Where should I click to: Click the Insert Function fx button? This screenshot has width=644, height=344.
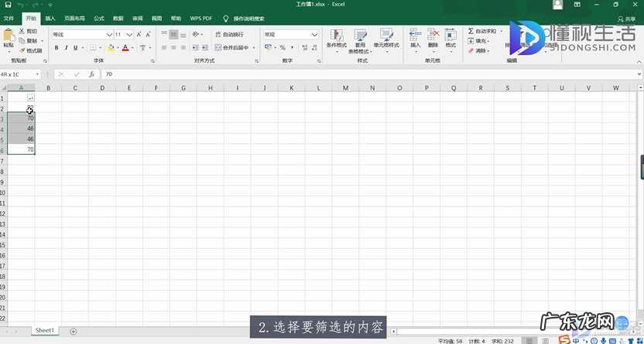[92, 74]
